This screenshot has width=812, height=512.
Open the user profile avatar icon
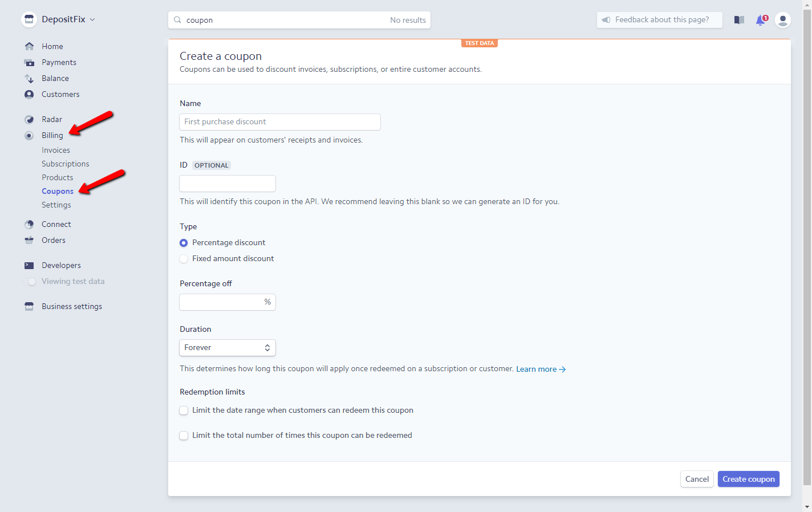pos(783,20)
